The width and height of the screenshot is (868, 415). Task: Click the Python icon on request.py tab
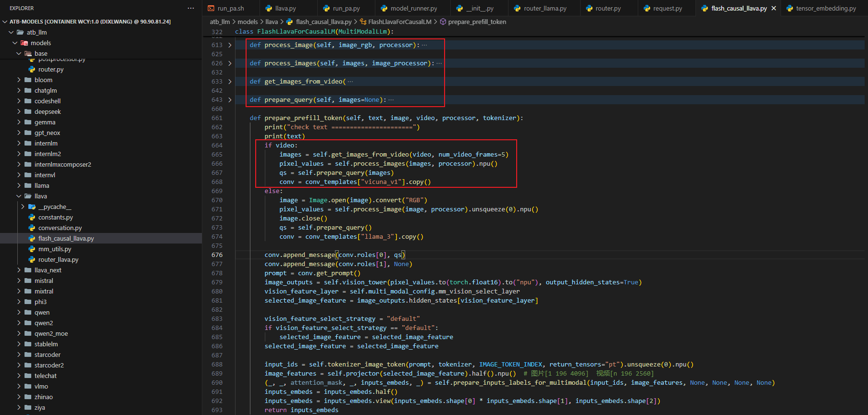pyautogui.click(x=646, y=8)
